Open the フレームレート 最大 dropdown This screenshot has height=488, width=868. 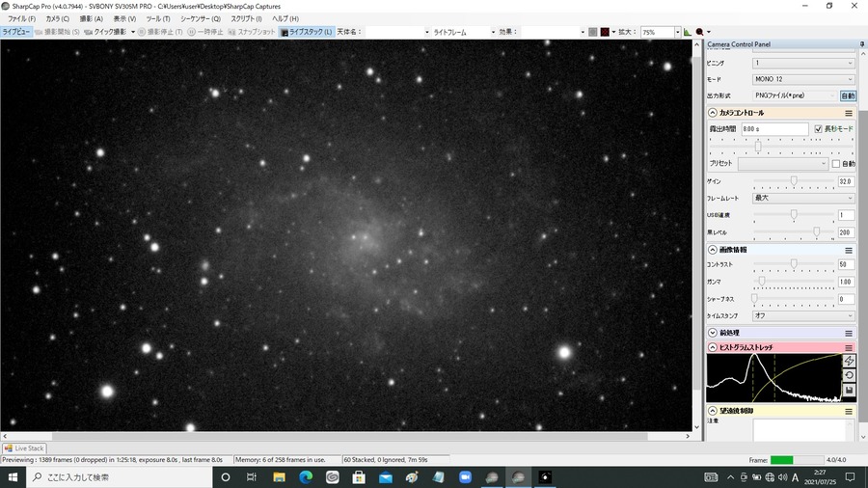[803, 198]
